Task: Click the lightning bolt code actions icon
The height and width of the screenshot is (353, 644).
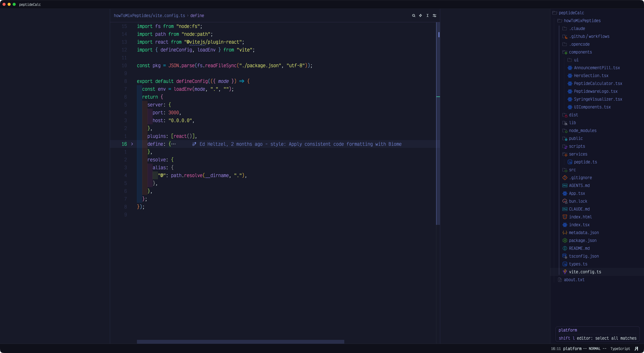Action: point(420,16)
